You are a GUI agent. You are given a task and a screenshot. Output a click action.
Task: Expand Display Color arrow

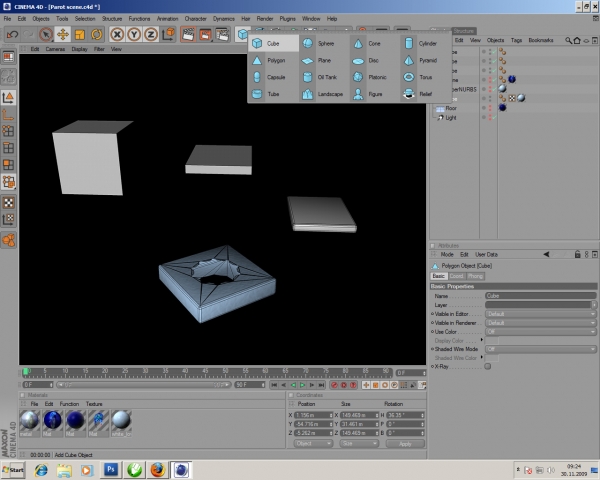482,340
